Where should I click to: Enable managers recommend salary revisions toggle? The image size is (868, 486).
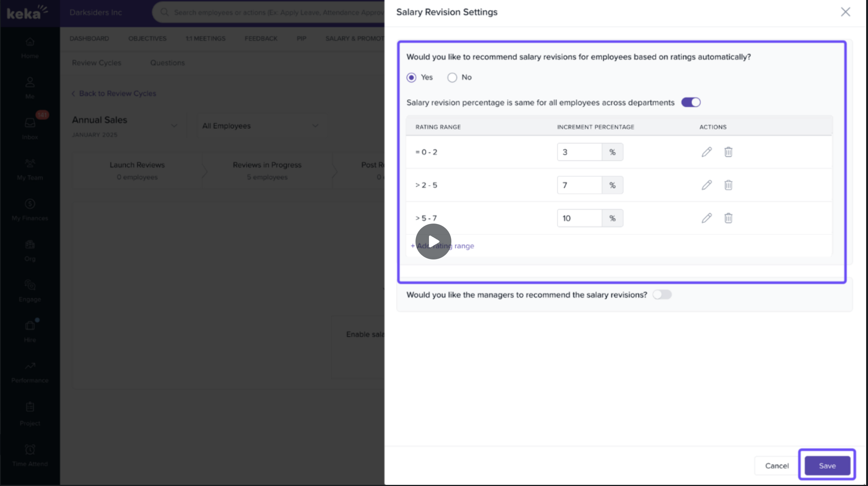point(662,295)
